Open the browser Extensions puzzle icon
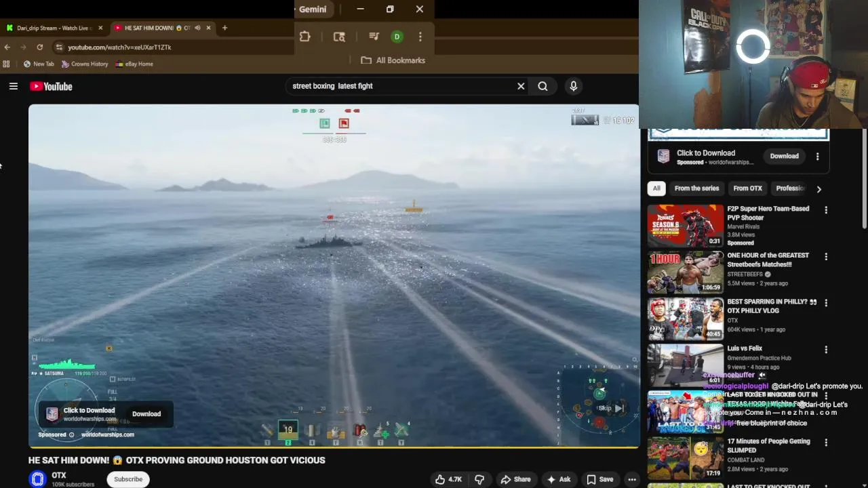The width and height of the screenshot is (868, 488). 305,37
